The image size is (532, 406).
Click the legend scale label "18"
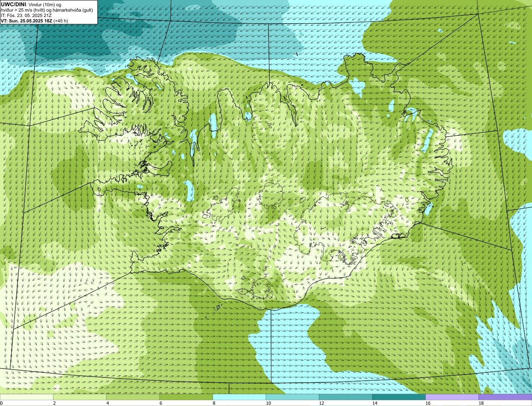481,403
